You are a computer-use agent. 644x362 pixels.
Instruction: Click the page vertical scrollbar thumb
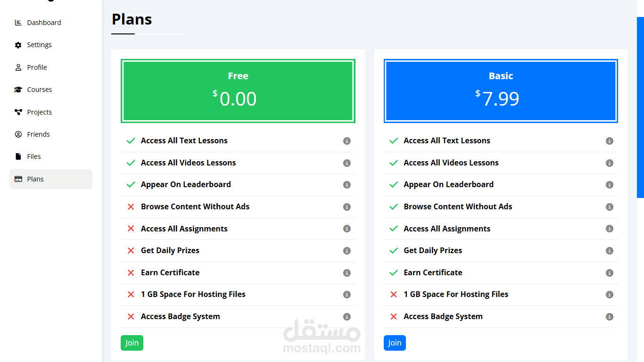(x=640, y=107)
